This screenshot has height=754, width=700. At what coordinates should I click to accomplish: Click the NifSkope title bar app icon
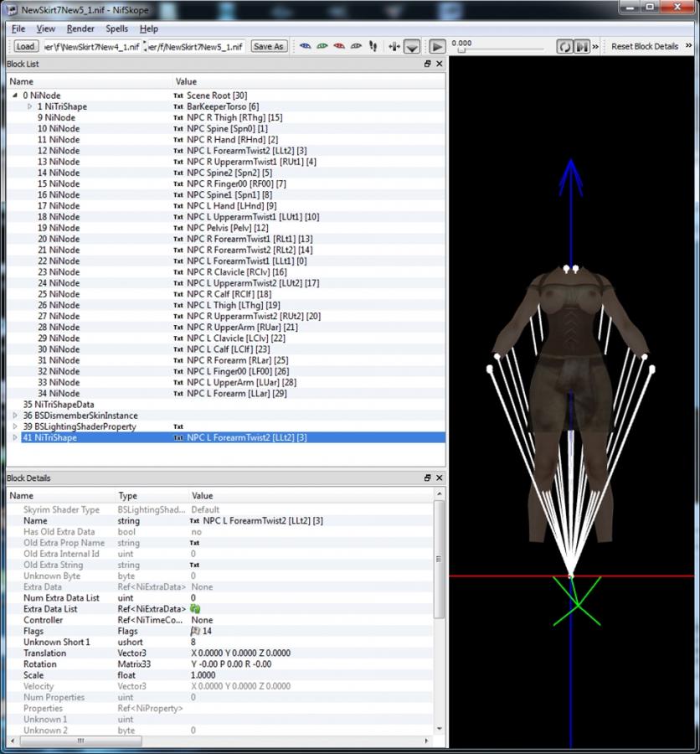[12, 9]
